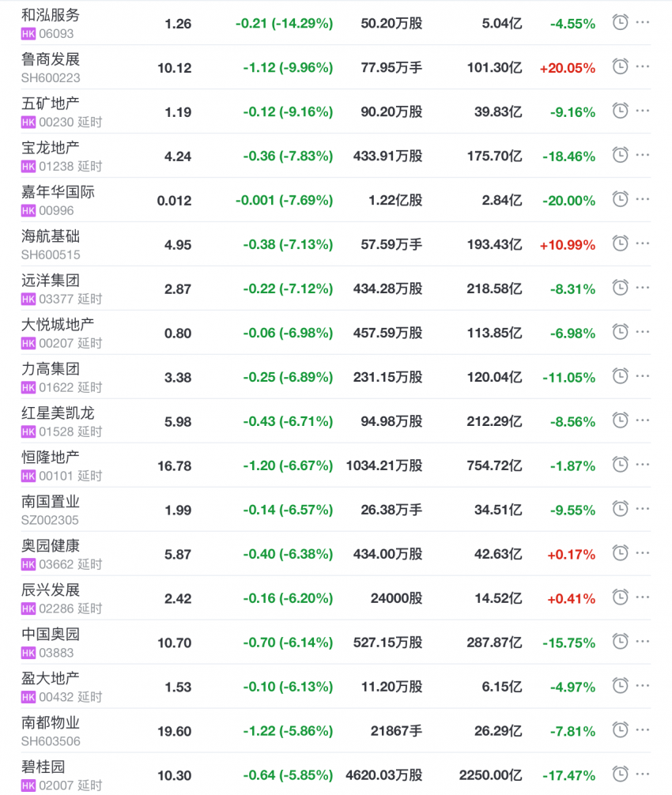Click the HK badge beside 00207
Image resolution: width=672 pixels, height=795 pixels.
click(28, 343)
